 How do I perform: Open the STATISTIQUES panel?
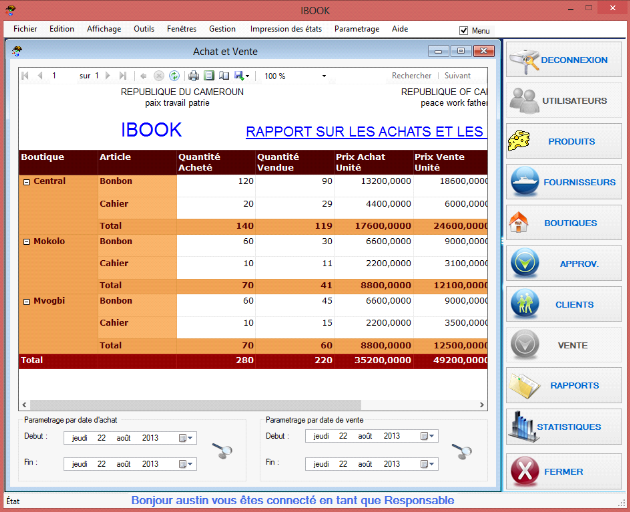point(563,427)
